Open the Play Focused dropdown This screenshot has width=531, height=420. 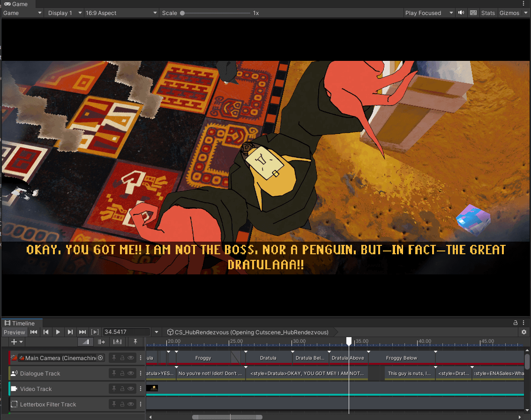[429, 13]
